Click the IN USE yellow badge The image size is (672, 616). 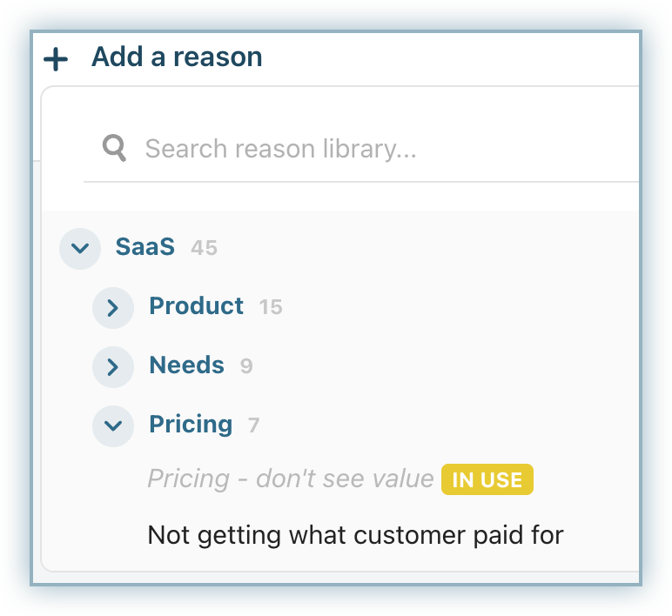[x=487, y=479]
